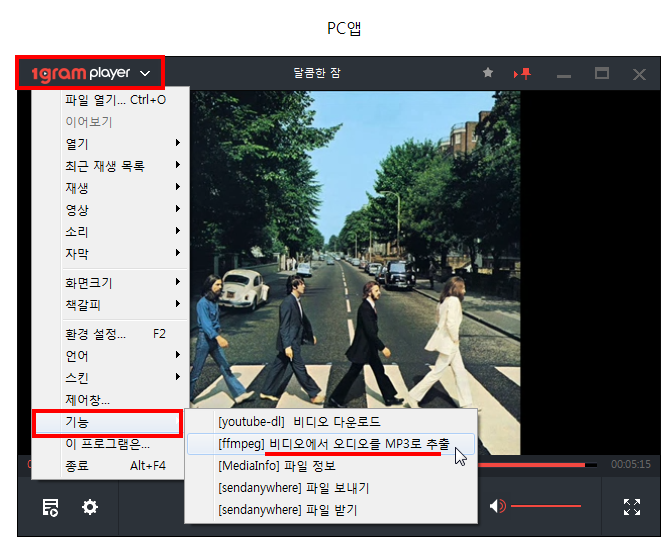Choose [sendanywhere] 파일 보내기
670x544 pixels.
coord(331,488)
